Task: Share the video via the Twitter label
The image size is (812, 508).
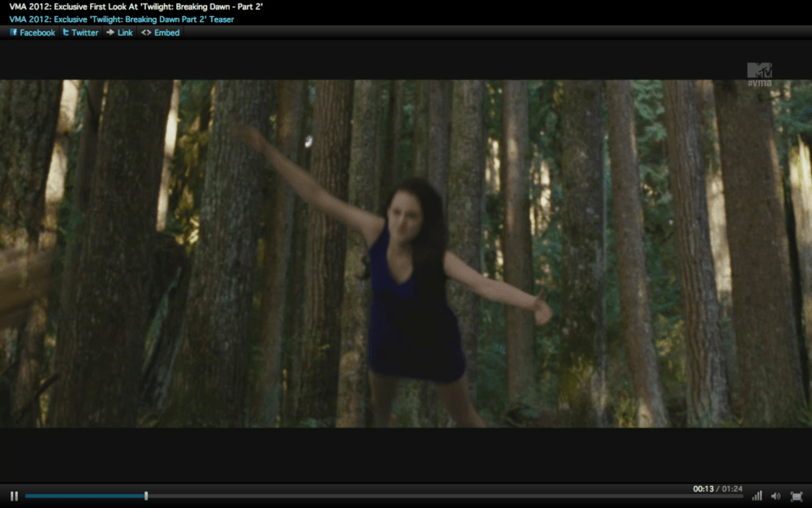Action: pos(84,33)
